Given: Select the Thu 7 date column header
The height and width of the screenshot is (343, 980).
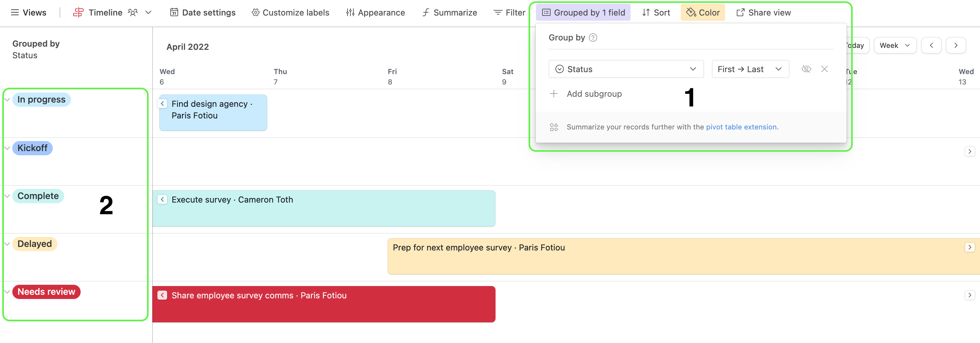Looking at the screenshot, I should (280, 76).
